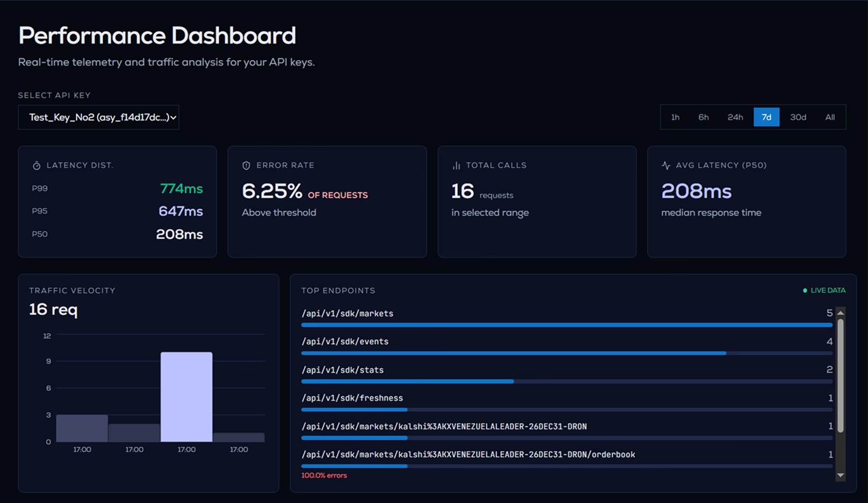Viewport: 868px width, 503px height.
Task: Select the active 7d time range
Action: point(766,117)
